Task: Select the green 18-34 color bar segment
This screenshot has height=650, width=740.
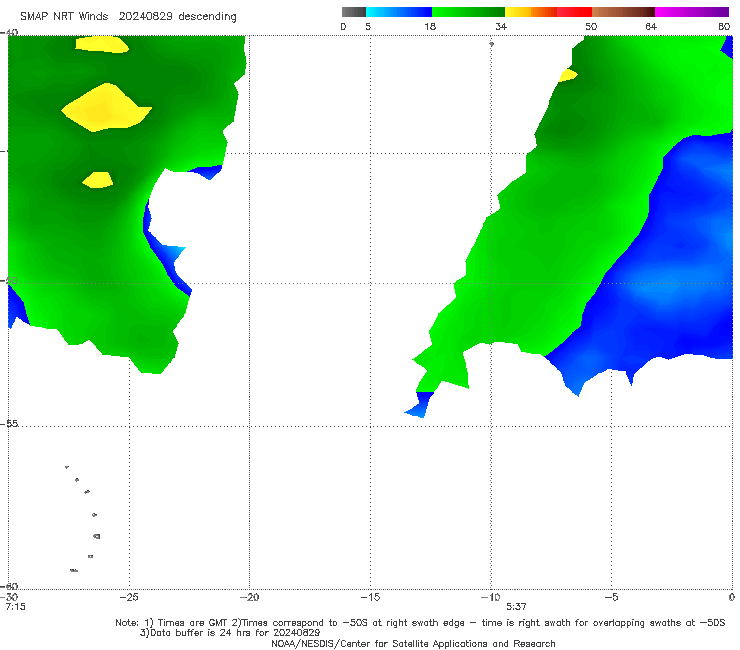Action: tap(468, 12)
